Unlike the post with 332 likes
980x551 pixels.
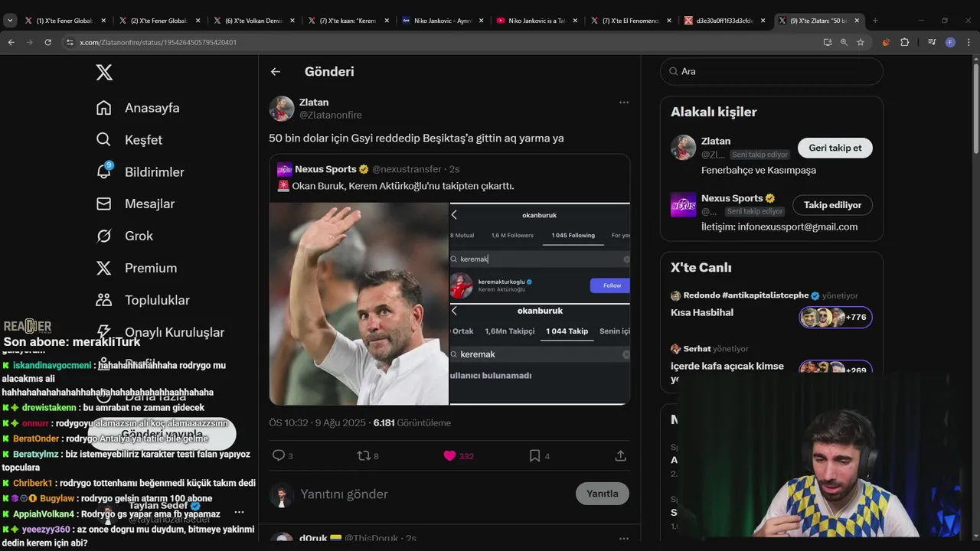click(x=449, y=455)
